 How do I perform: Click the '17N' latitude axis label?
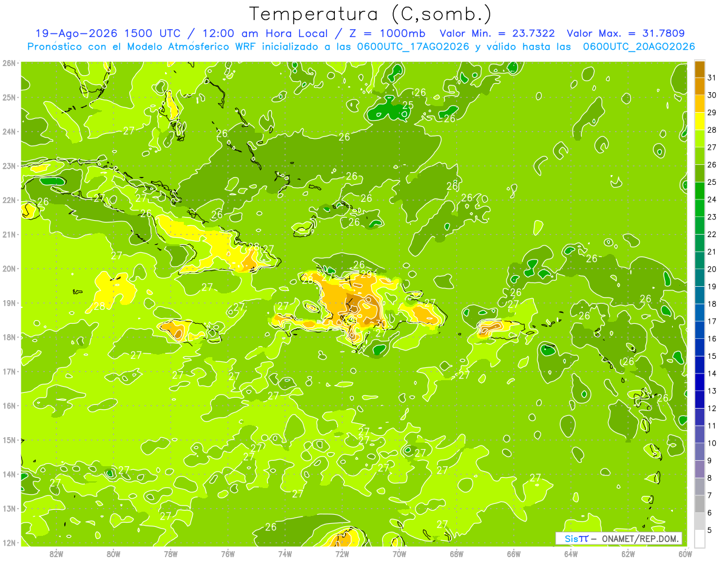pos(9,371)
